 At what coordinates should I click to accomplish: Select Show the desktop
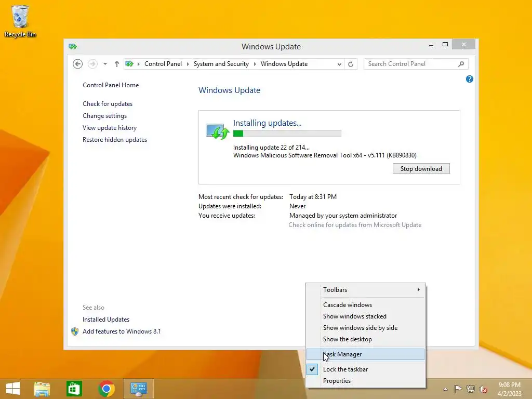[365, 339]
